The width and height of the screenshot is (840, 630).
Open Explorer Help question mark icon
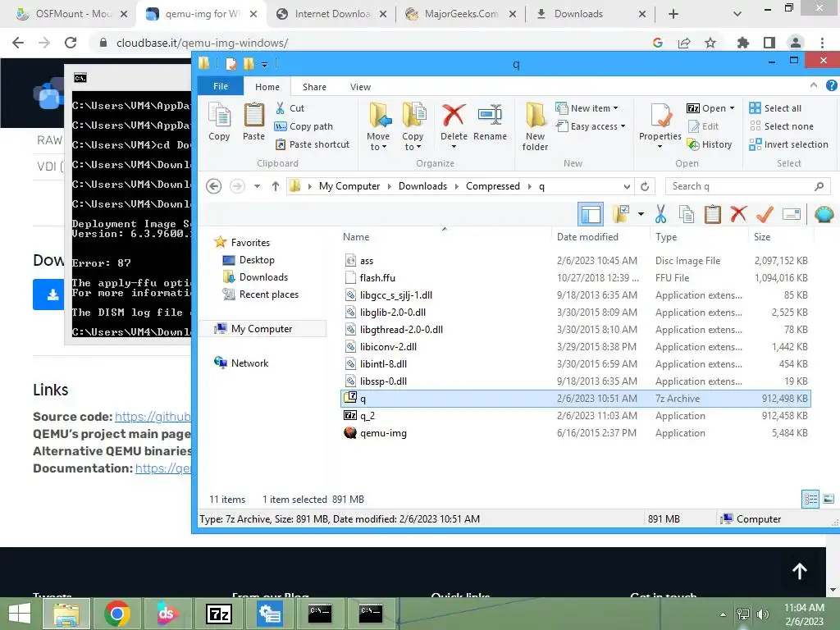[x=831, y=85]
